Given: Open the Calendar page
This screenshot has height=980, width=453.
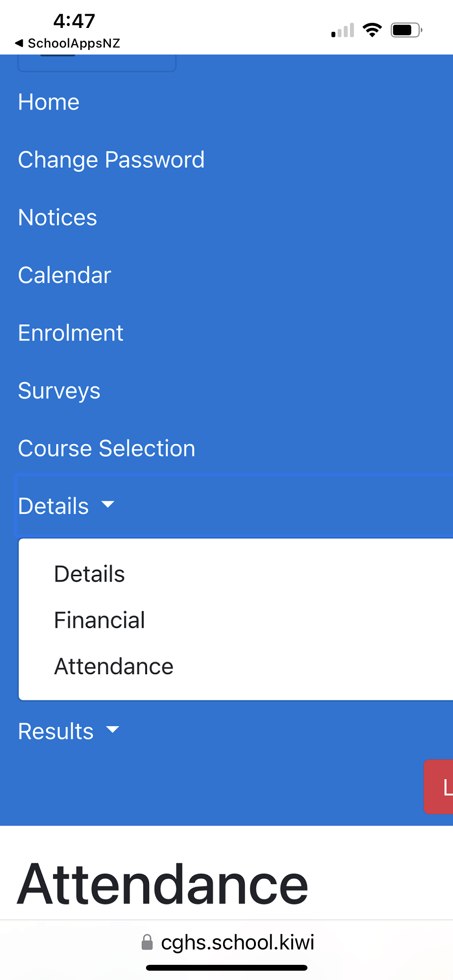Looking at the screenshot, I should pos(64,275).
